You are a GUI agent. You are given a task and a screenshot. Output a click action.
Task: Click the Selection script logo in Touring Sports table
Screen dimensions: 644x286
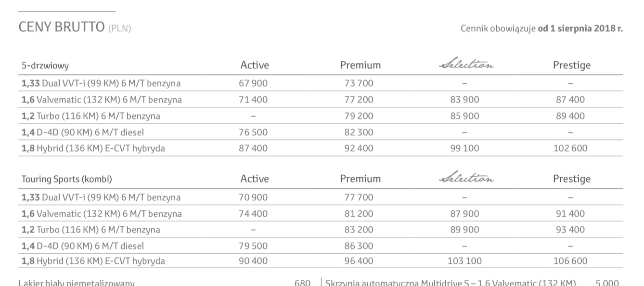466,178
